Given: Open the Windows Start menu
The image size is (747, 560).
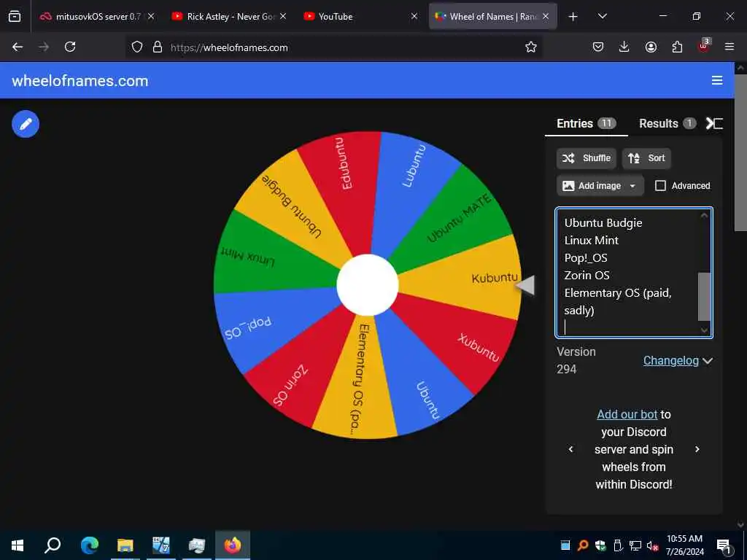Looking at the screenshot, I should (x=18, y=545).
